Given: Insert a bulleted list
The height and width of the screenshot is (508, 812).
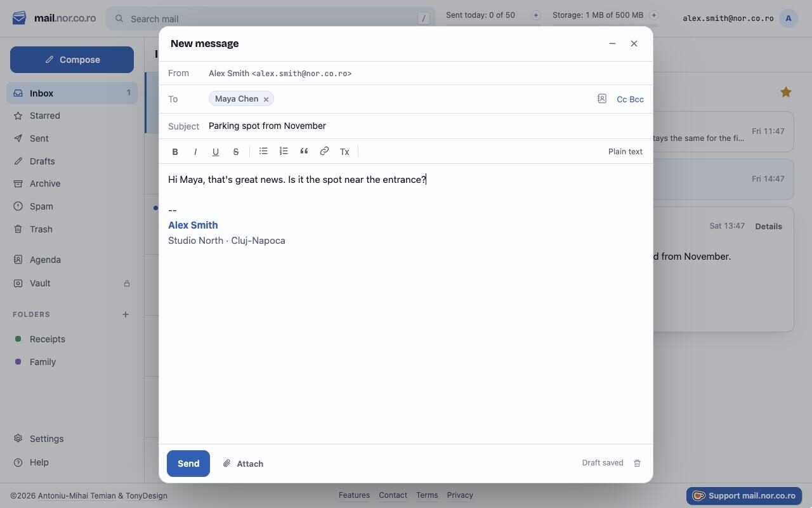Looking at the screenshot, I should 263,151.
